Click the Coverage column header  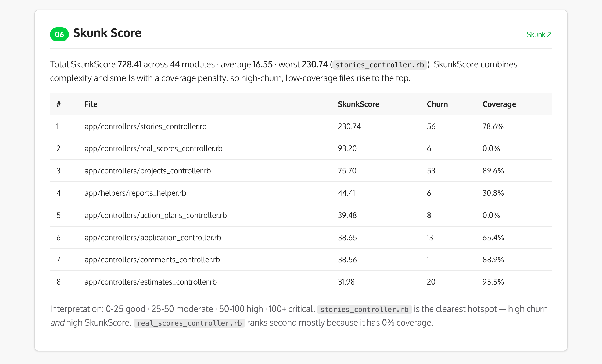point(499,104)
